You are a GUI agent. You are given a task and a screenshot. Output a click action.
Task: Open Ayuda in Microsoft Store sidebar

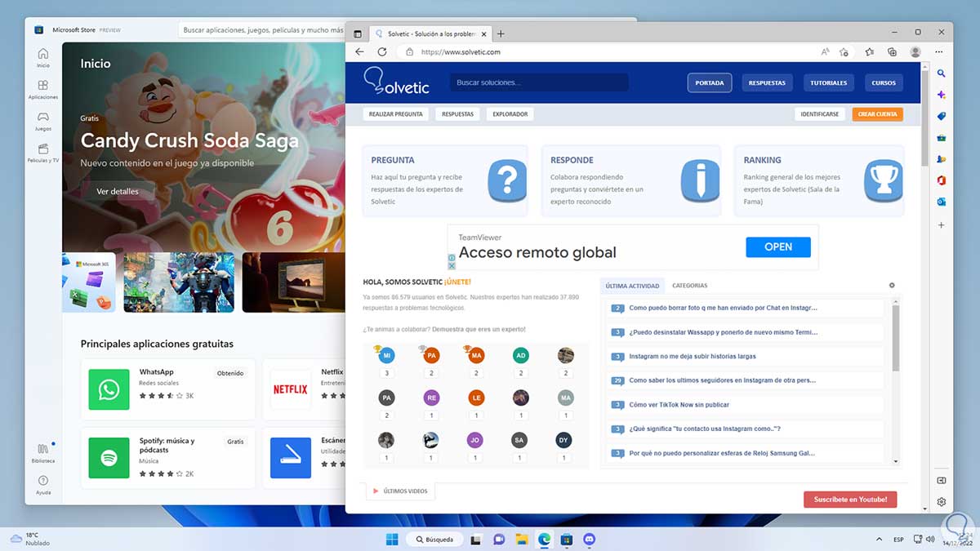tap(42, 485)
